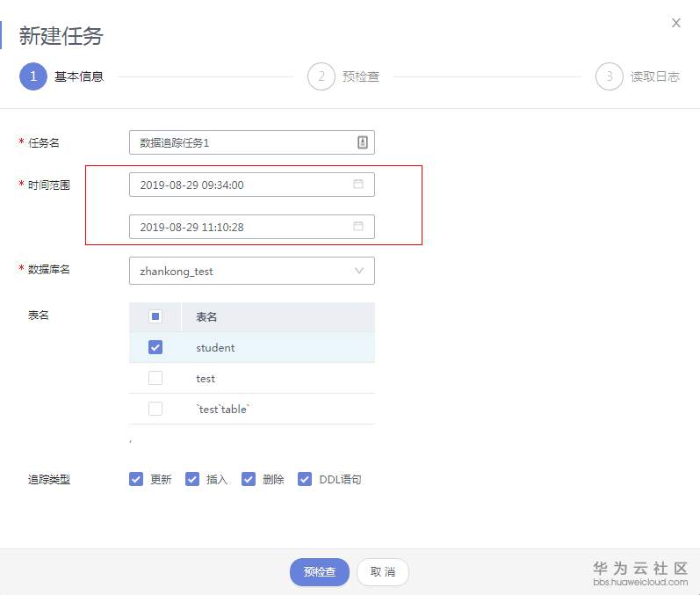Open calendar icon for end time 11:10:28

tap(358, 226)
